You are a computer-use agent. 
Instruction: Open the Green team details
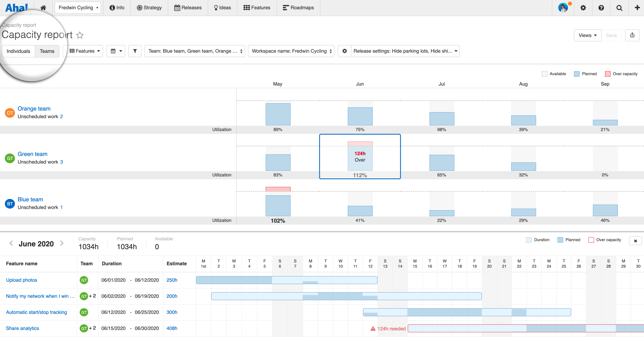32,154
